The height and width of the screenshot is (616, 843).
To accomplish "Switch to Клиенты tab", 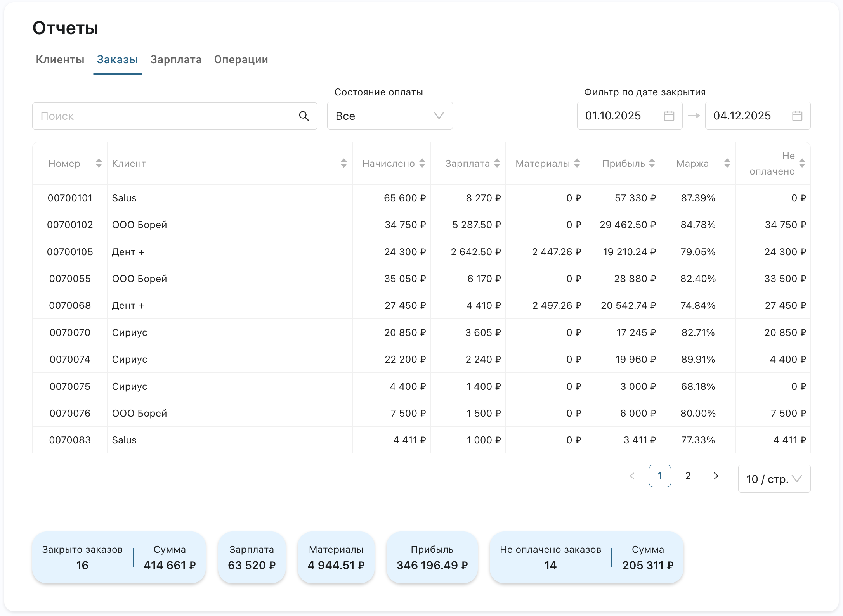I will pos(60,60).
